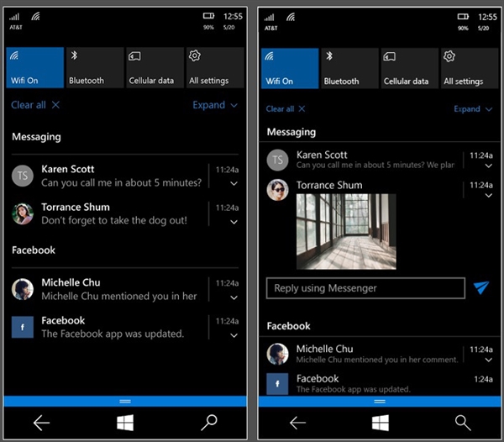The image size is (504, 442).
Task: Toggle the Bluetooth tile on the right phone
Action: (x=349, y=68)
